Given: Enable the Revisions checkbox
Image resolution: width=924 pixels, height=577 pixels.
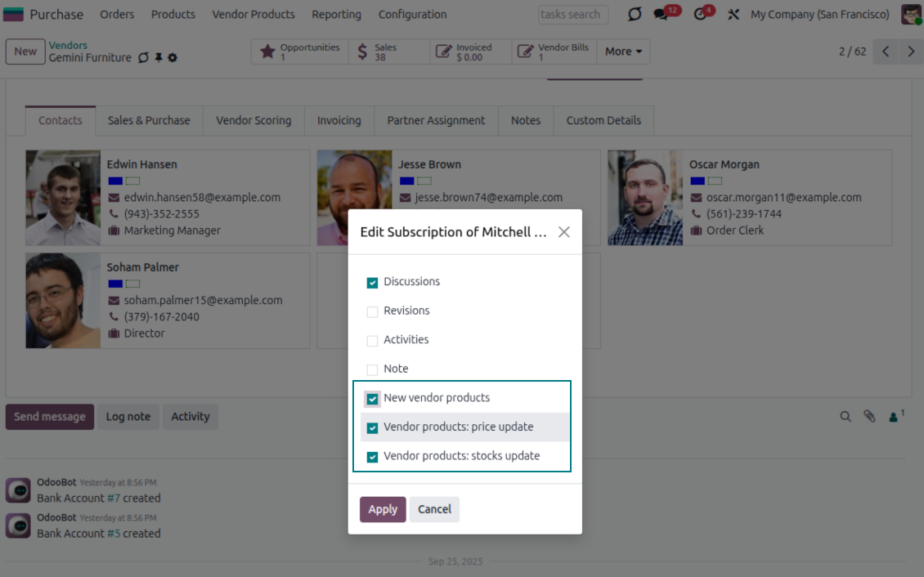Looking at the screenshot, I should point(372,311).
